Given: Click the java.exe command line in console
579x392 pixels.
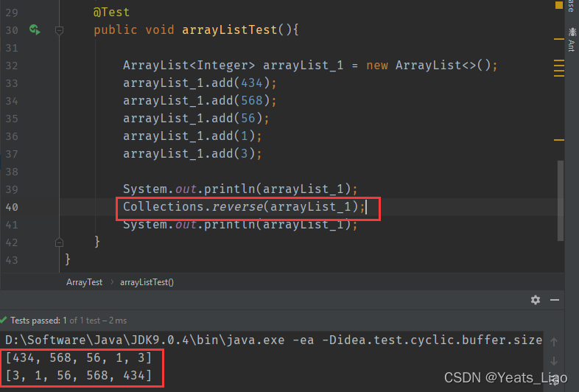Looking at the screenshot, I should coord(273,340).
